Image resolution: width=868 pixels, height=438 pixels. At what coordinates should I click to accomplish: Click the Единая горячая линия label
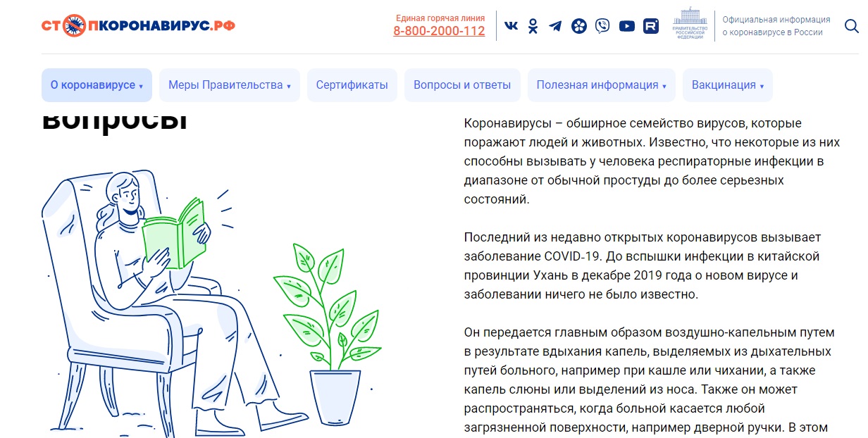440,18
